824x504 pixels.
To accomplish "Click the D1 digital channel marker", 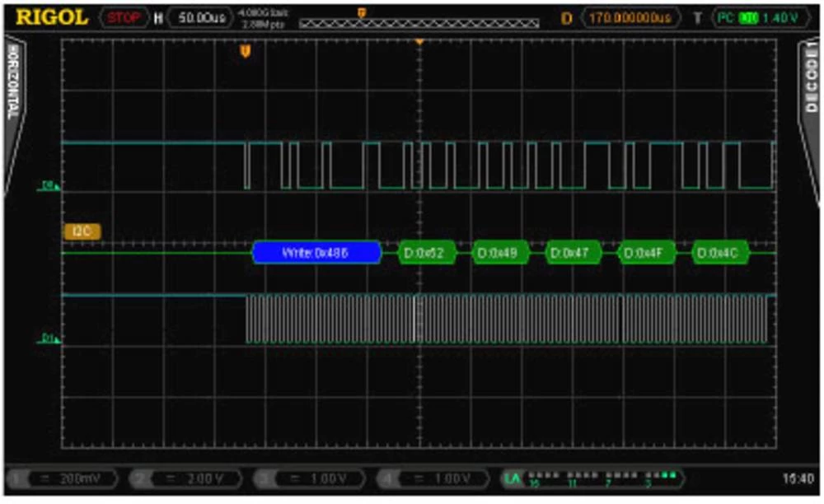I will [50, 338].
